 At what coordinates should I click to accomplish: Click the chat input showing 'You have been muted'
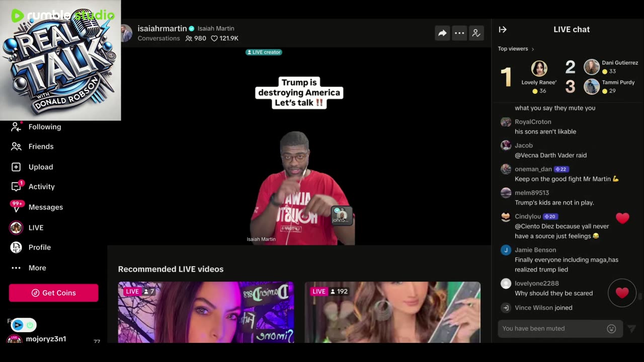(560, 329)
